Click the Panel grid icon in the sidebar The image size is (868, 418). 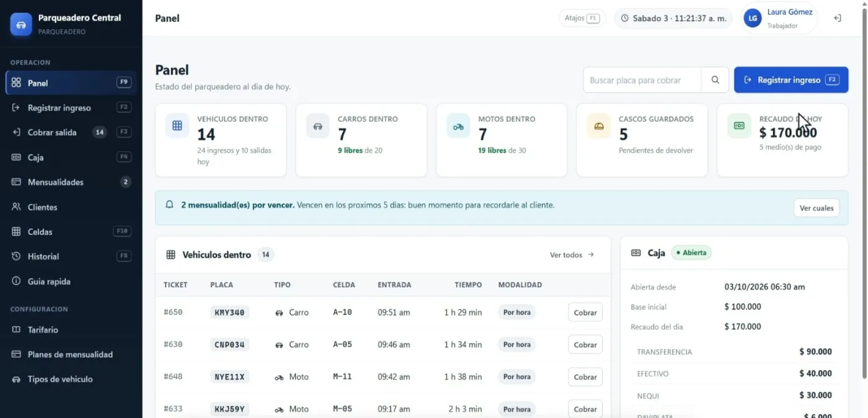[17, 82]
